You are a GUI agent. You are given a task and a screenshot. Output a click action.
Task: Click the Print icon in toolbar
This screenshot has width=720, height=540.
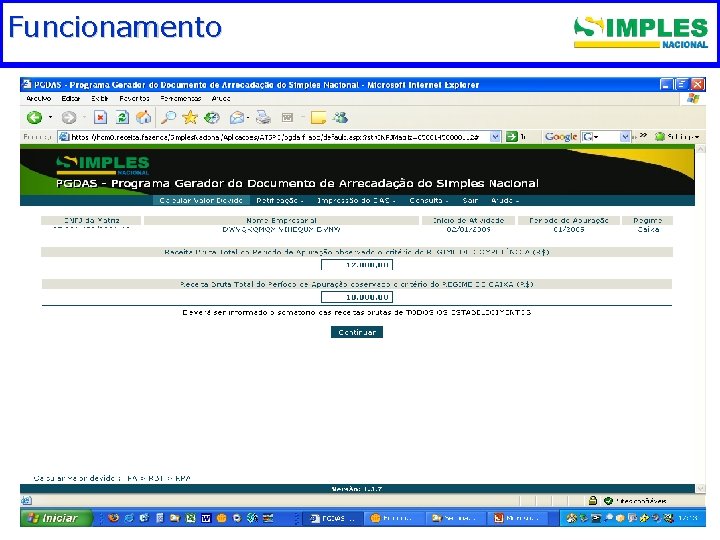click(x=263, y=118)
